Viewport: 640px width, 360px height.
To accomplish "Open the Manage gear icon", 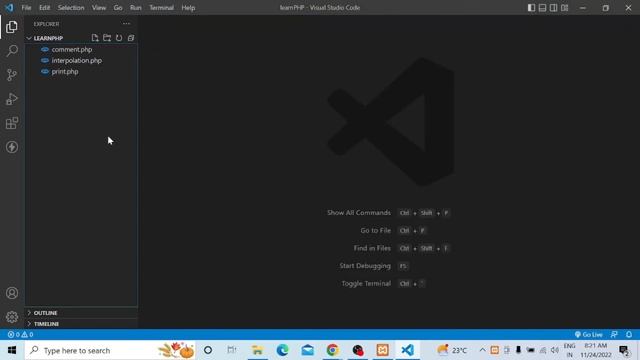I will click(12, 317).
